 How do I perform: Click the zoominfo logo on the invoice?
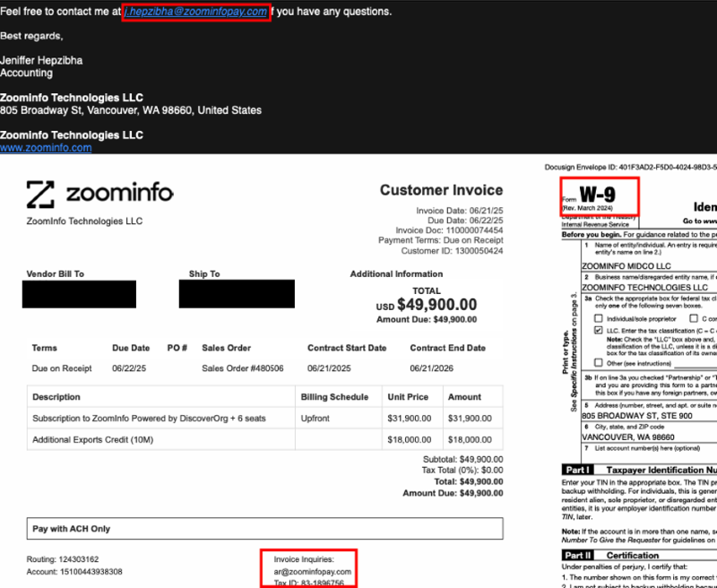[x=99, y=195]
